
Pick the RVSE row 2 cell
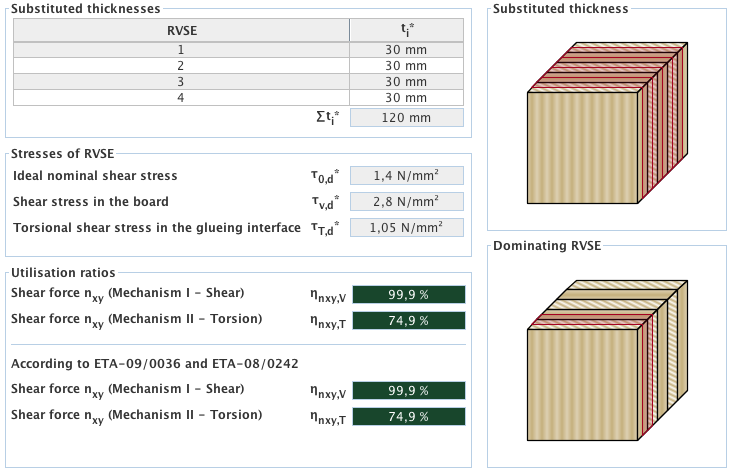click(x=181, y=65)
